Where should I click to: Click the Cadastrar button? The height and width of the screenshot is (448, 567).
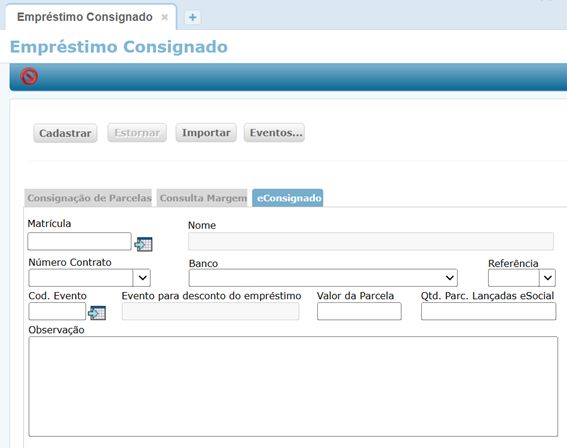click(65, 133)
